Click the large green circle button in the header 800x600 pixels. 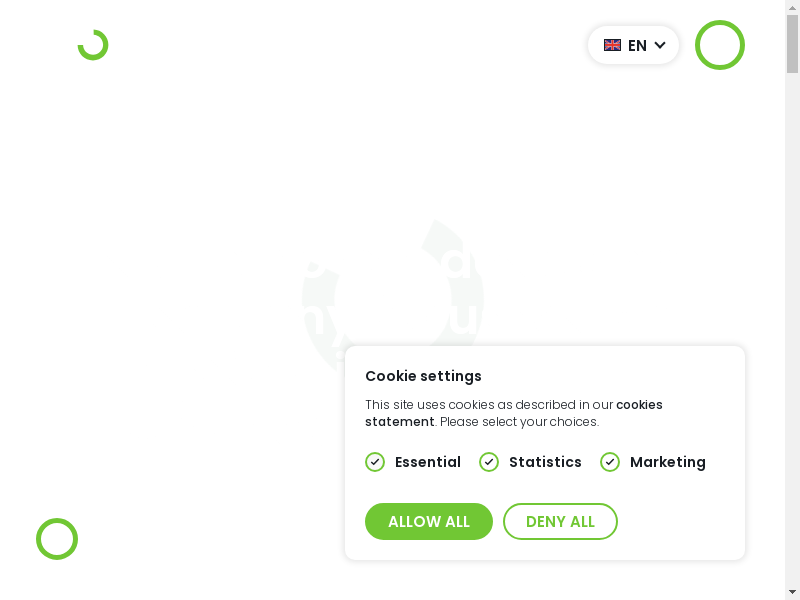coord(720,45)
